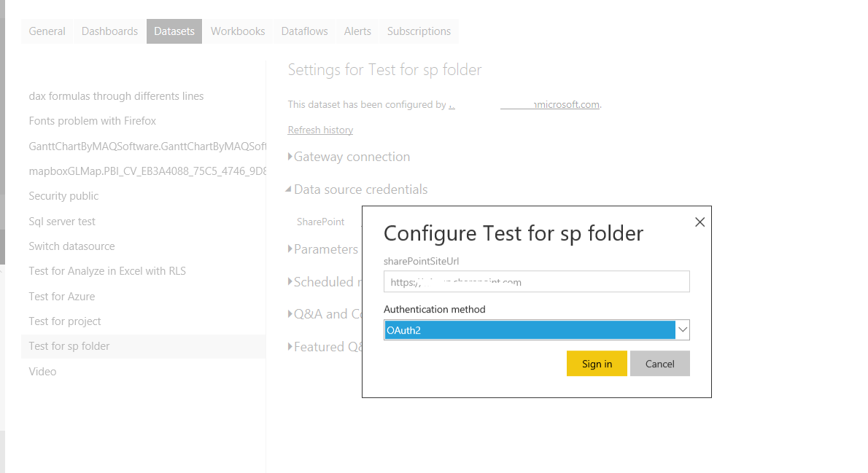The image size is (868, 473).
Task: Select the Security public dataset
Action: [x=63, y=196]
